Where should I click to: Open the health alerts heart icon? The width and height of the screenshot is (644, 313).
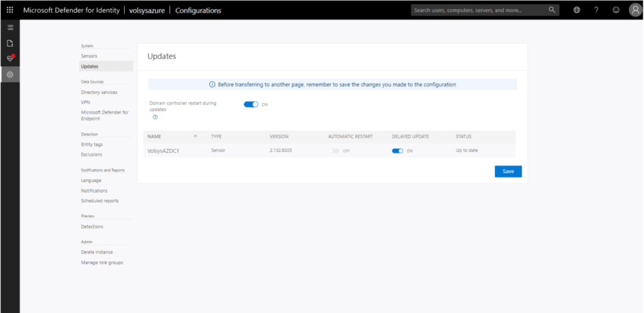coord(9,59)
